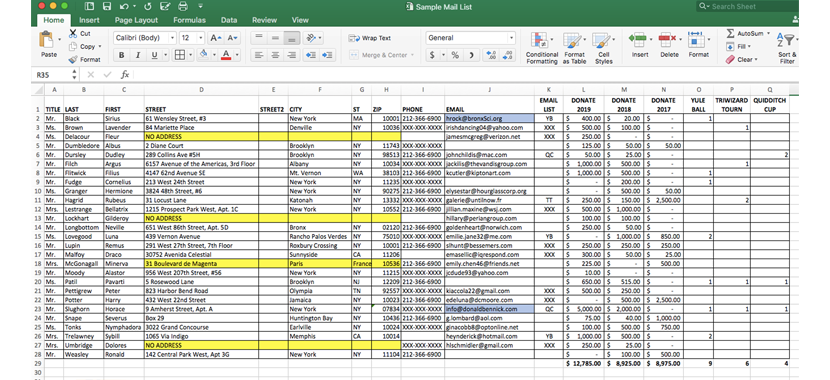
Task: Click the Search Sheet field
Action: pos(746,6)
